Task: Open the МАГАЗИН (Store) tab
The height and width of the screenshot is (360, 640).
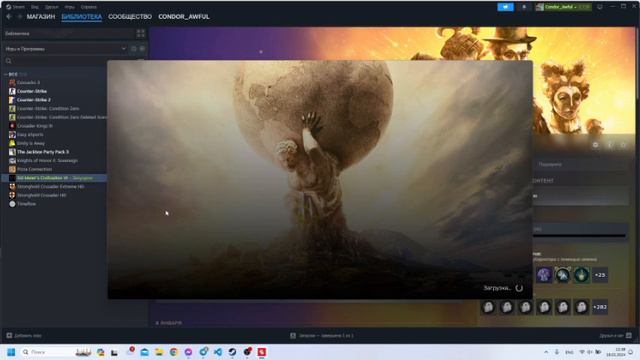Action: 40,17
